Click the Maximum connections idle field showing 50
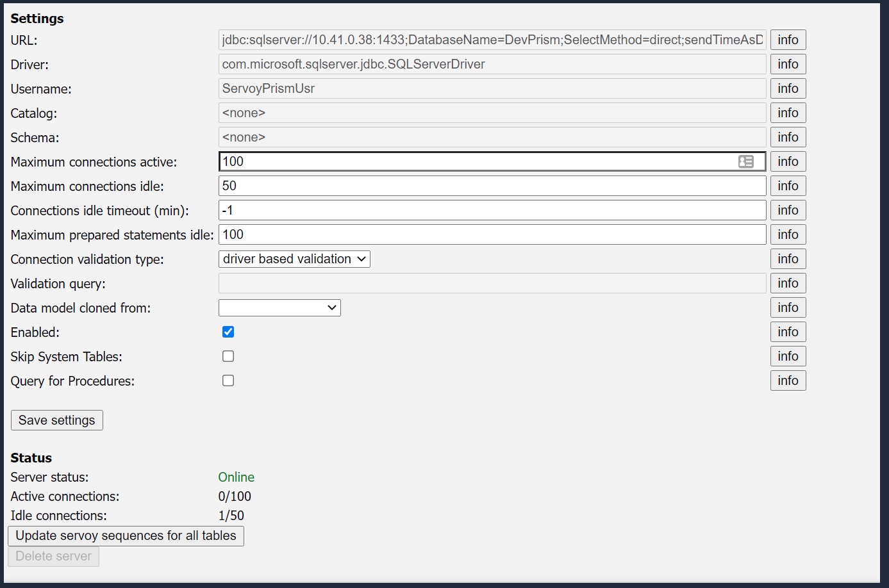This screenshot has width=889, height=588. point(492,186)
